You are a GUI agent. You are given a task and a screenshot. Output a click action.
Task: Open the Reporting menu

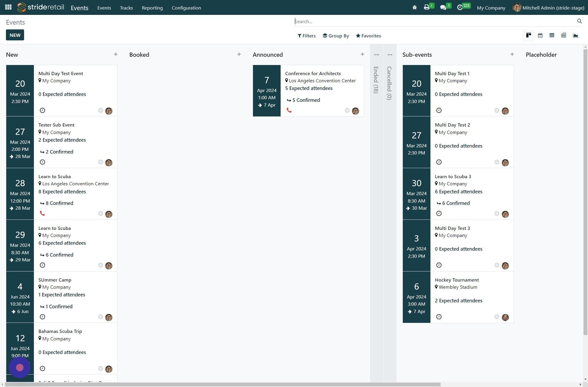point(152,8)
